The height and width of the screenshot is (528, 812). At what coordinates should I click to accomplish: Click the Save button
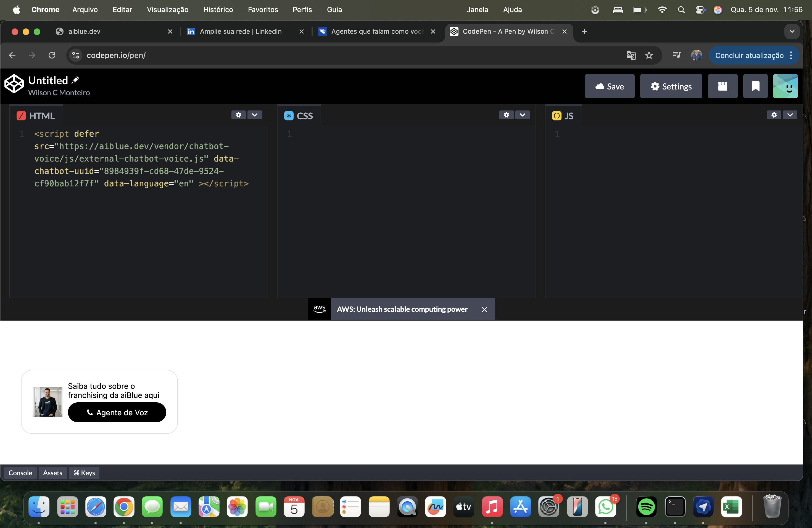pos(609,86)
